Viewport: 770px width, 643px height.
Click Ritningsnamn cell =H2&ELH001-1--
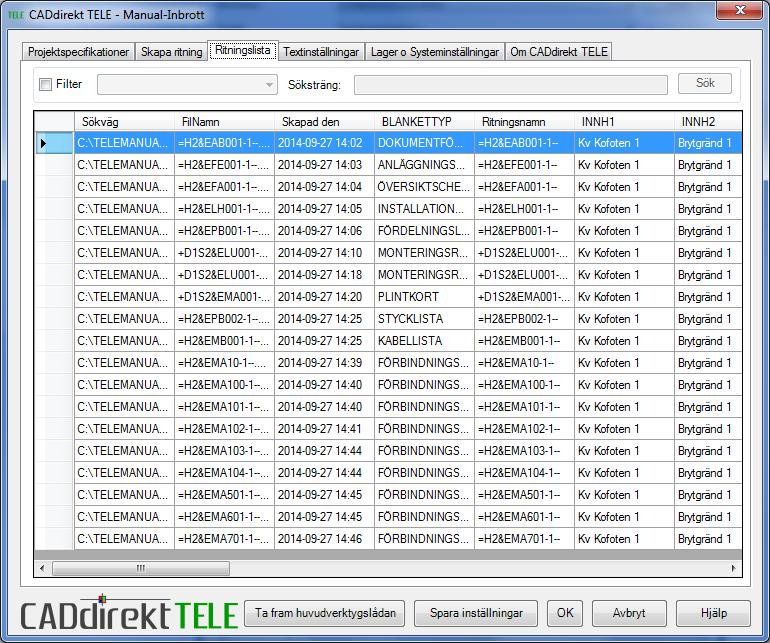(x=524, y=209)
